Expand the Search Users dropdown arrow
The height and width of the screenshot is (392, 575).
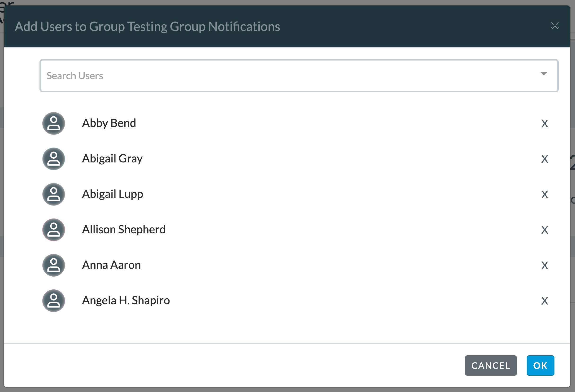pyautogui.click(x=544, y=74)
